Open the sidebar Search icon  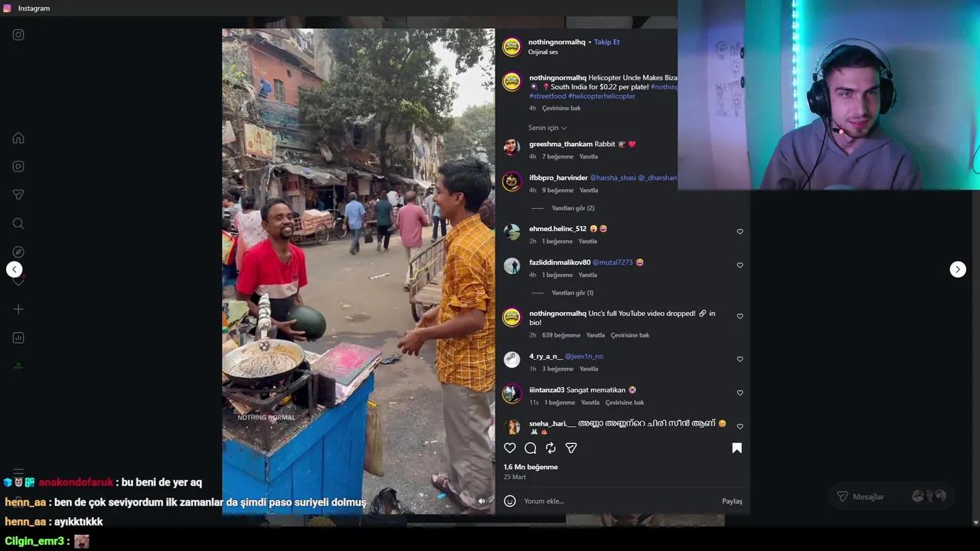[18, 223]
